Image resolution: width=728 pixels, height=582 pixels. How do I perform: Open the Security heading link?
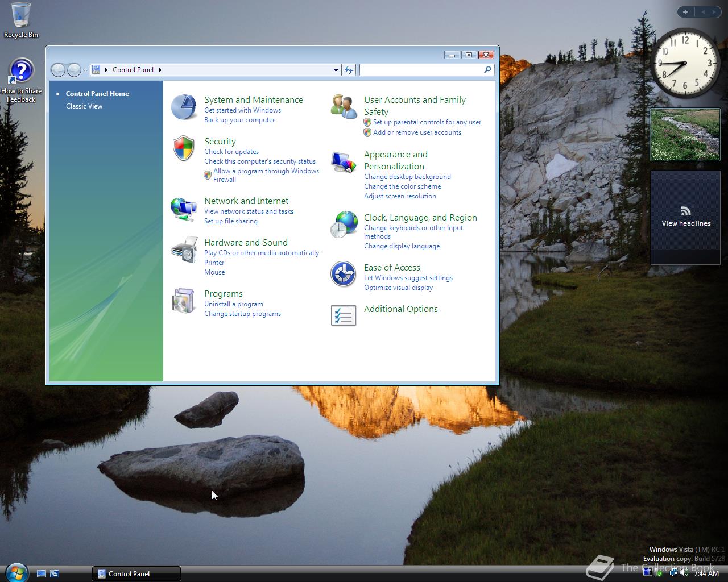pyautogui.click(x=220, y=142)
